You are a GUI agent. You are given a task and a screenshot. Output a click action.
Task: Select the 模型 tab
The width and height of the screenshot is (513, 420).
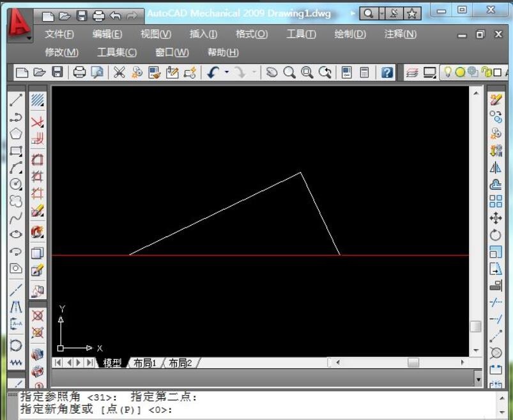(113, 362)
